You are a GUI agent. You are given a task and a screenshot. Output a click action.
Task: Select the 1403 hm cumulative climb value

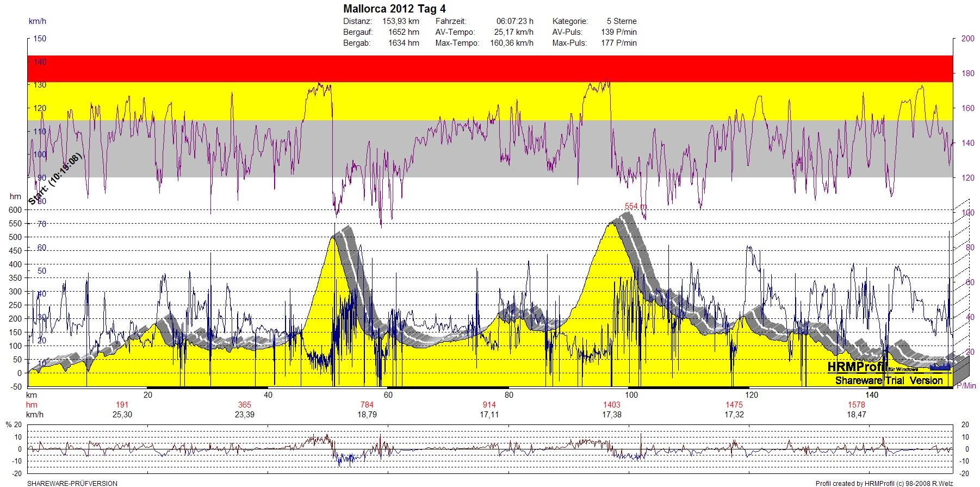click(x=611, y=405)
